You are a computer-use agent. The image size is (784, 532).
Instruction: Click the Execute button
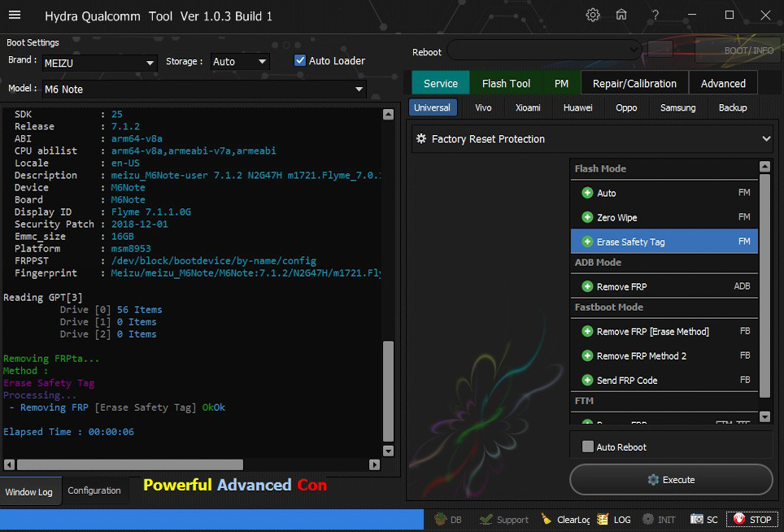pos(671,479)
